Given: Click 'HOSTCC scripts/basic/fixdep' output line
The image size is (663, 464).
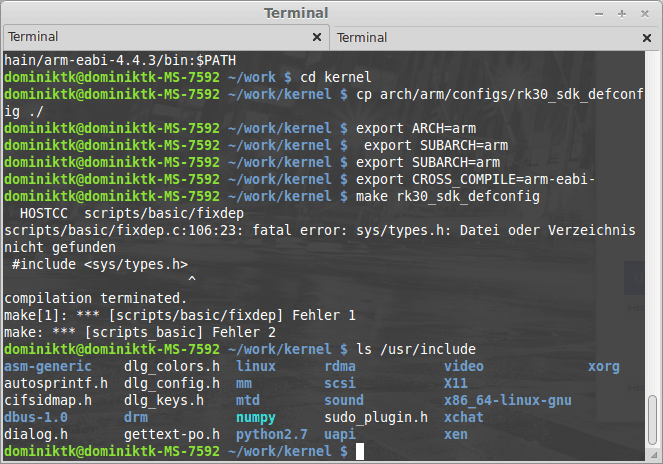Looking at the screenshot, I should (x=132, y=214).
